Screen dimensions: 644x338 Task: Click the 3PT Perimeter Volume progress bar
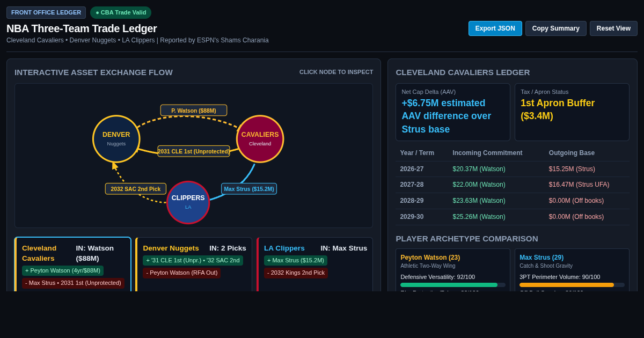coord(572,285)
